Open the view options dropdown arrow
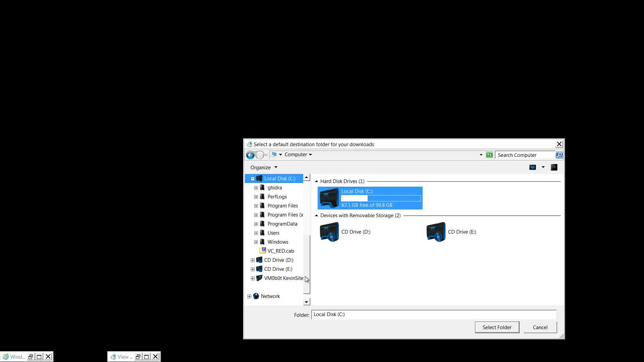Image resolution: width=644 pixels, height=362 pixels. 543,167
